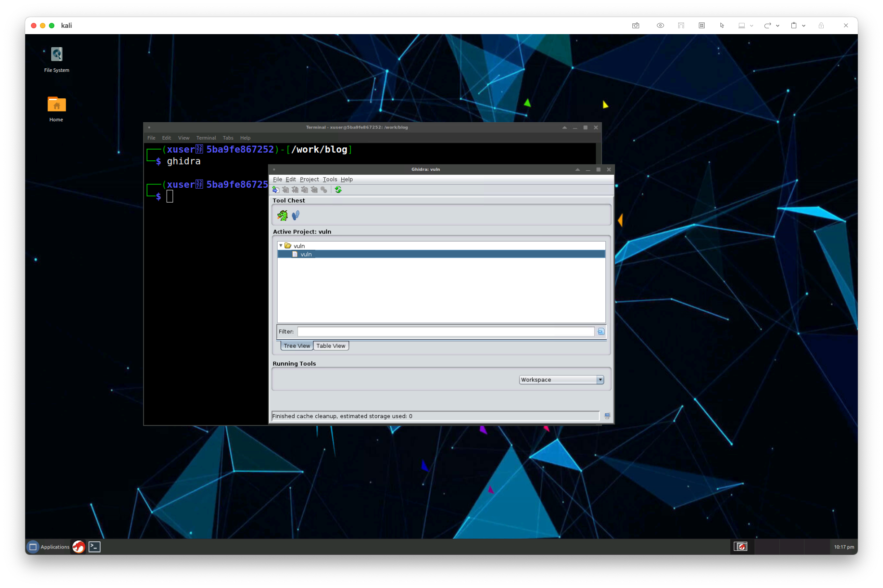Click the screenshot camera icon in the title bar
This screenshot has height=588, width=883.
636,26
